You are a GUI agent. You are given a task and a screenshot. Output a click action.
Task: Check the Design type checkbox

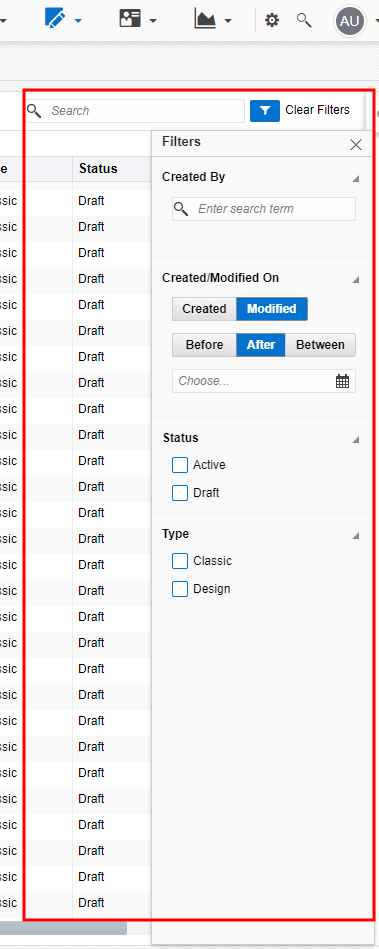coord(180,589)
